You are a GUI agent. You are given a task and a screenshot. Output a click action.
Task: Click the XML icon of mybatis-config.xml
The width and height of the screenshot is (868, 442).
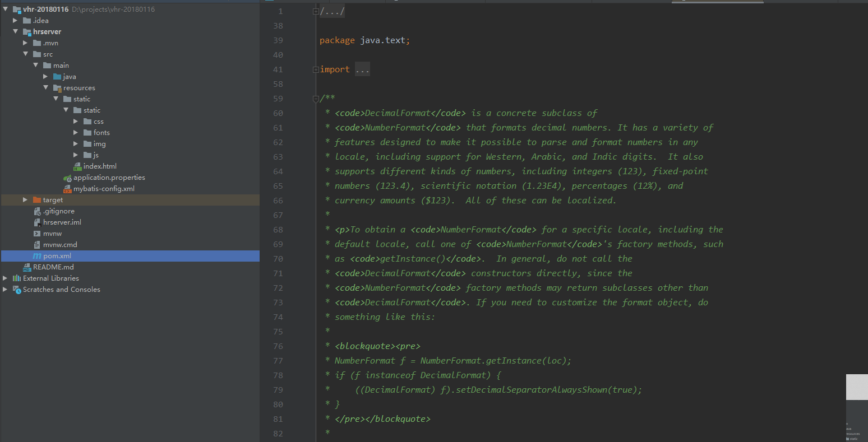[67, 189]
